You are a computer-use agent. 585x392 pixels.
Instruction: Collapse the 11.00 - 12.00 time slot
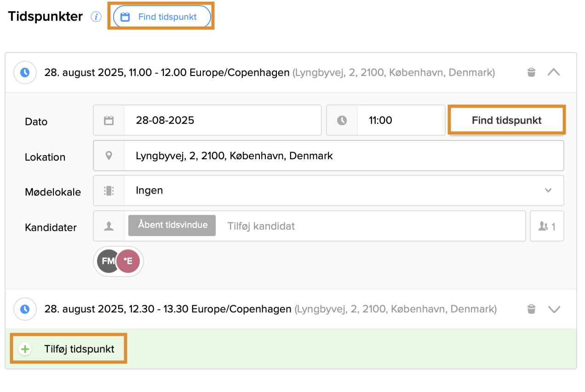point(554,72)
